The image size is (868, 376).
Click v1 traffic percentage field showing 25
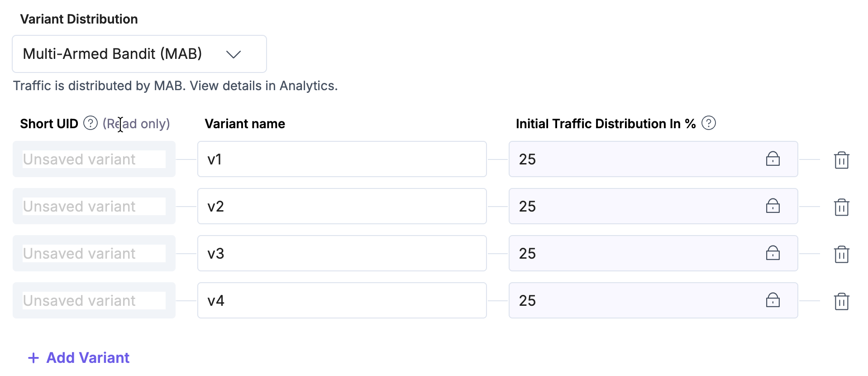pos(634,159)
